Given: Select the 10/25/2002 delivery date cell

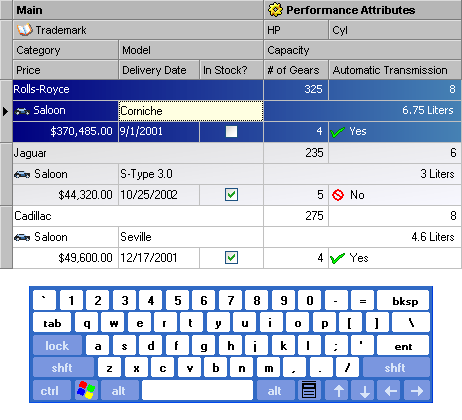Looking at the screenshot, I should [x=159, y=195].
